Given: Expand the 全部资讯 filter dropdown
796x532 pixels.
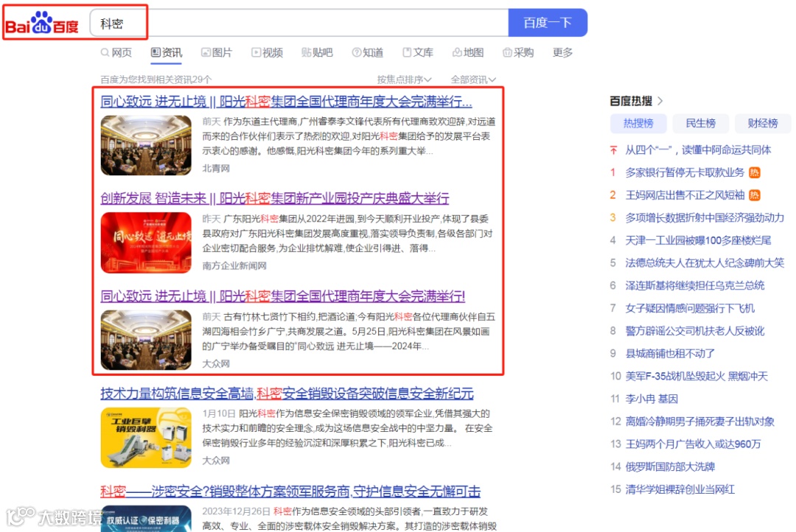Looking at the screenshot, I should 473,79.
